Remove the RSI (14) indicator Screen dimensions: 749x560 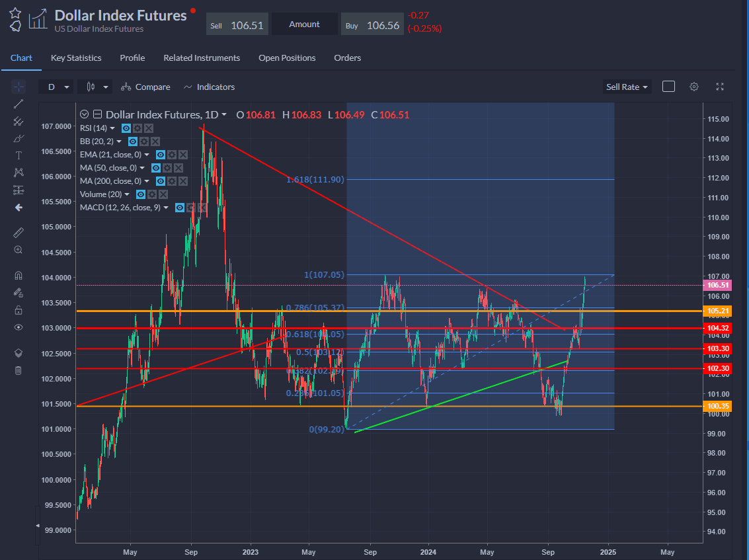[149, 128]
